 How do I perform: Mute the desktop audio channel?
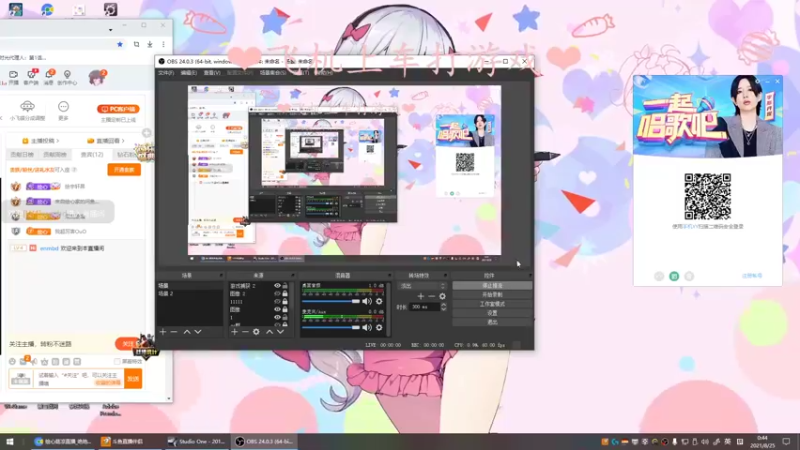[367, 302]
